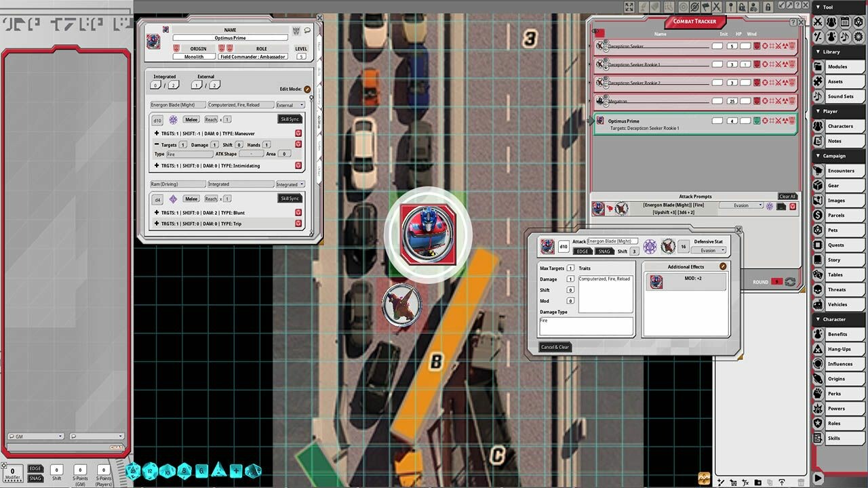Pick the d12 die from dice tray
868x488 pixels.
pos(151,470)
